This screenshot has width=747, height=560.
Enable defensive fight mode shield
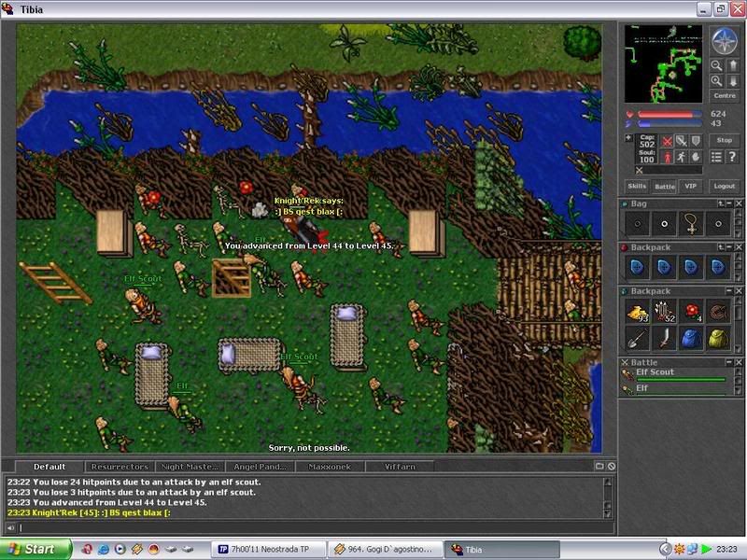696,141
